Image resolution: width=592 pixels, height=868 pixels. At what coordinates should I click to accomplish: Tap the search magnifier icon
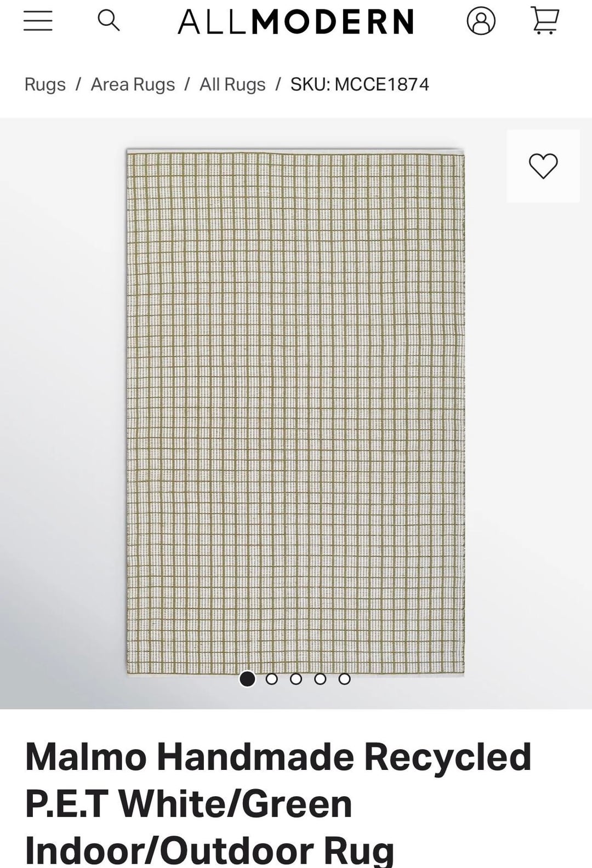click(x=109, y=21)
